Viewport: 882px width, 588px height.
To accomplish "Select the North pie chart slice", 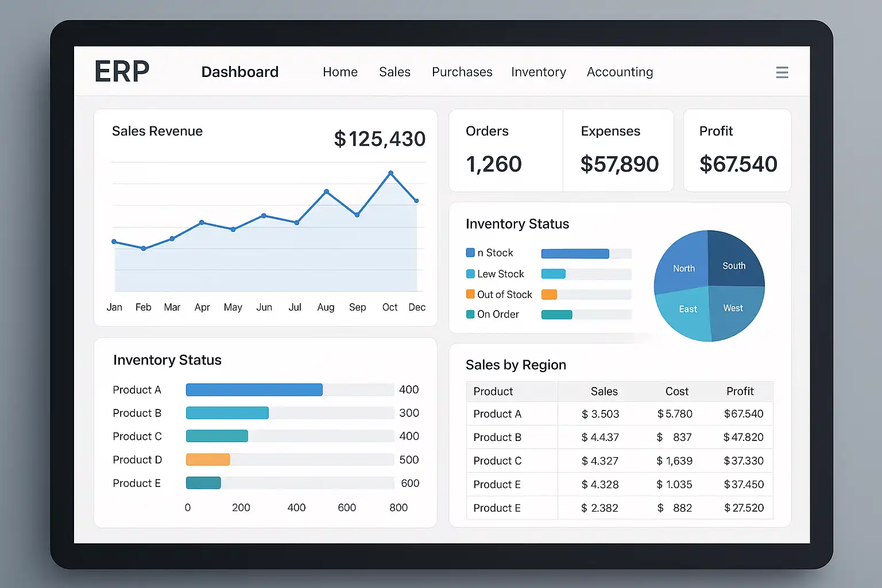I will (x=683, y=264).
